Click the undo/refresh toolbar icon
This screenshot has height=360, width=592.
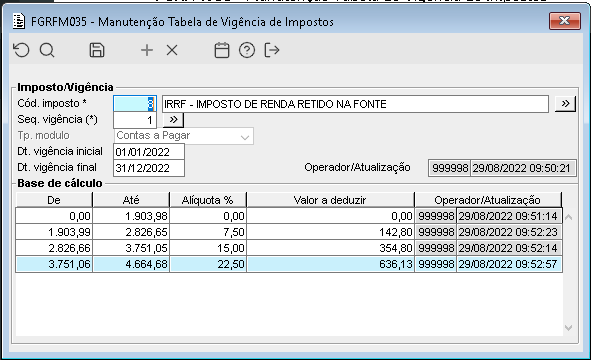(21, 50)
